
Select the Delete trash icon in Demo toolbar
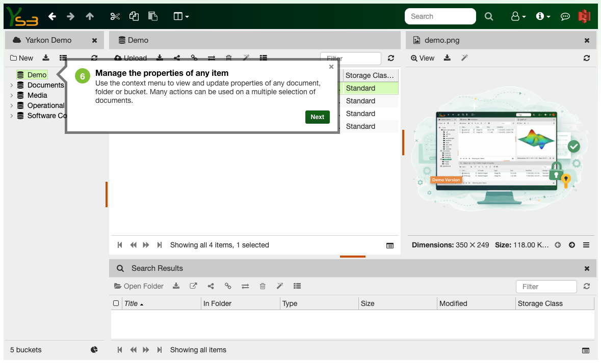pos(229,58)
